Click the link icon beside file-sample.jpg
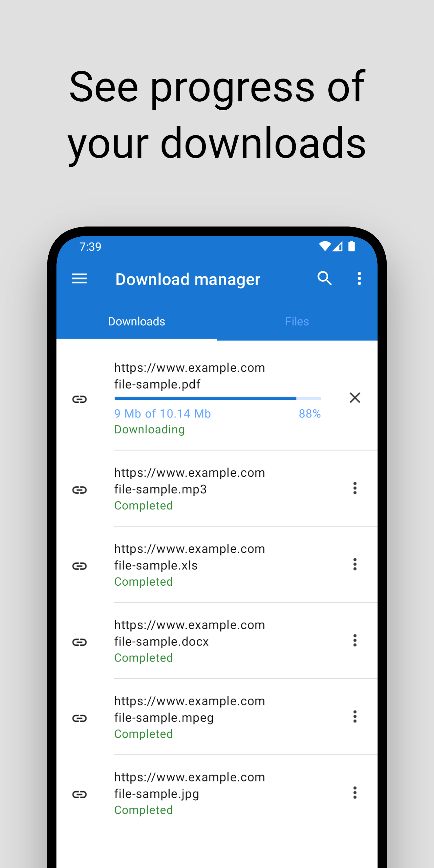434x868 pixels. tap(80, 794)
